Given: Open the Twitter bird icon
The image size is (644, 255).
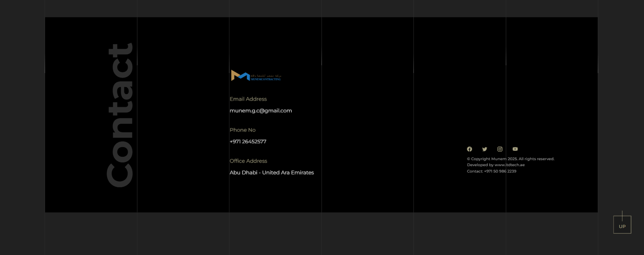Looking at the screenshot, I should coord(485,149).
